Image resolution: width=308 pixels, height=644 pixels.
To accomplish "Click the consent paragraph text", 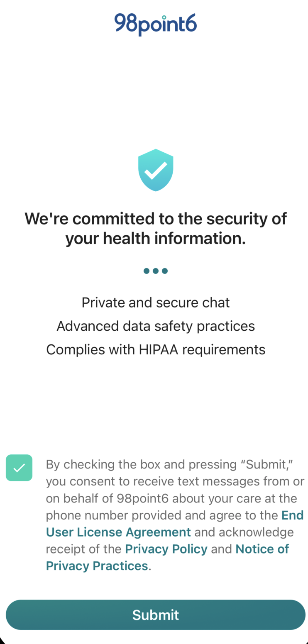I will pyautogui.click(x=175, y=515).
